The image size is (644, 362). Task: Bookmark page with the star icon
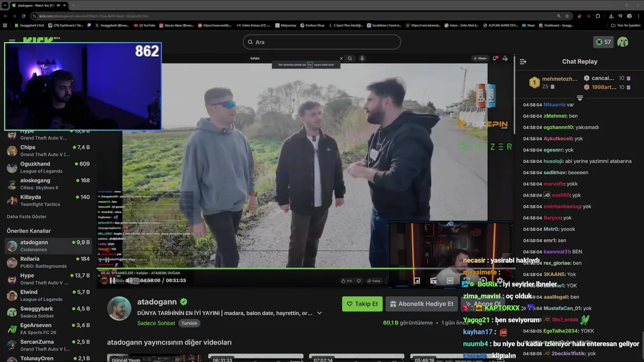coord(567,16)
